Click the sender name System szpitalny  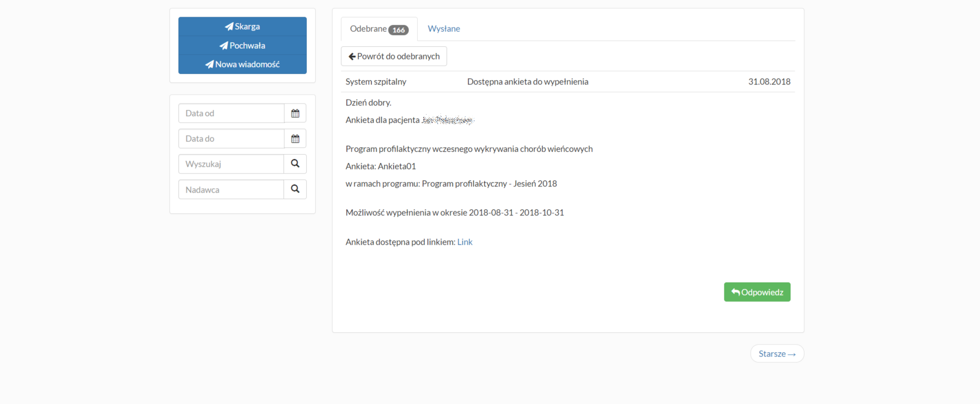376,82
